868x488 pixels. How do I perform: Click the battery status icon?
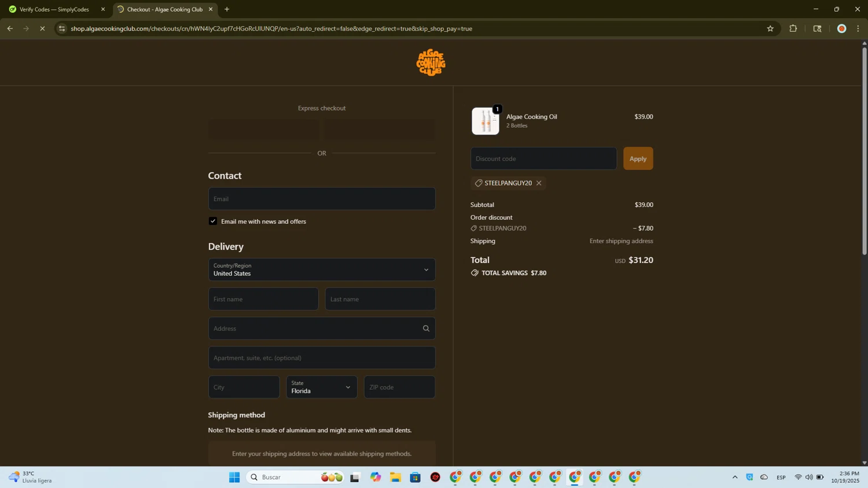pos(820,477)
